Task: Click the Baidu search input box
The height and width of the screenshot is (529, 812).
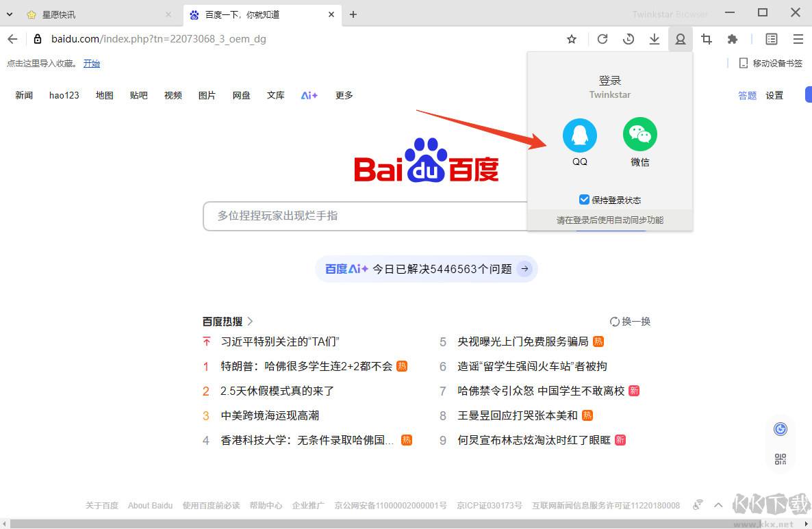Action: click(365, 216)
